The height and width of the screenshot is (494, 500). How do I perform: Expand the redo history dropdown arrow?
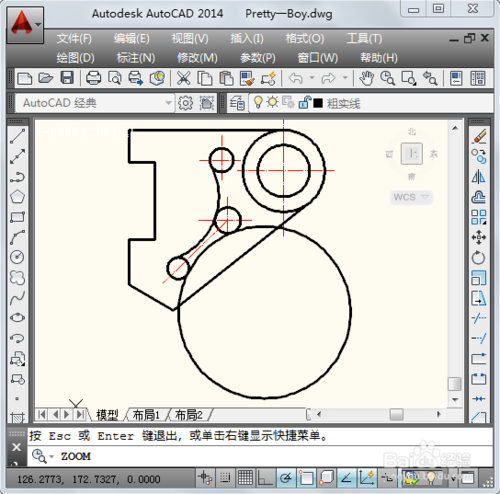coord(345,78)
